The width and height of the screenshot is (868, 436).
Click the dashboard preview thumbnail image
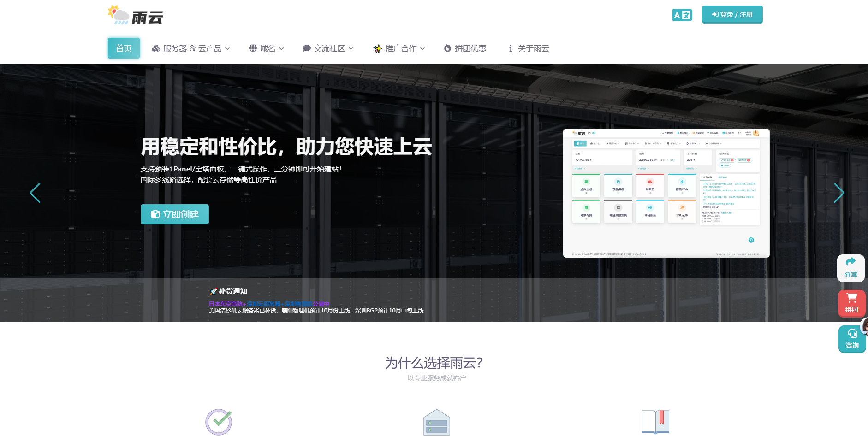(x=666, y=193)
